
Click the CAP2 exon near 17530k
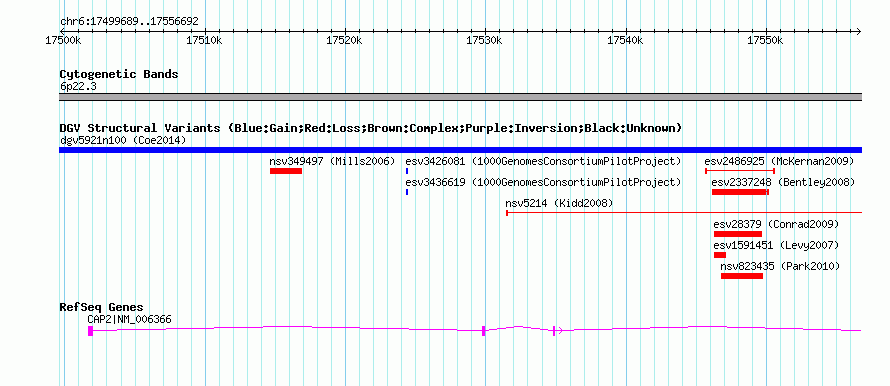pos(483,331)
